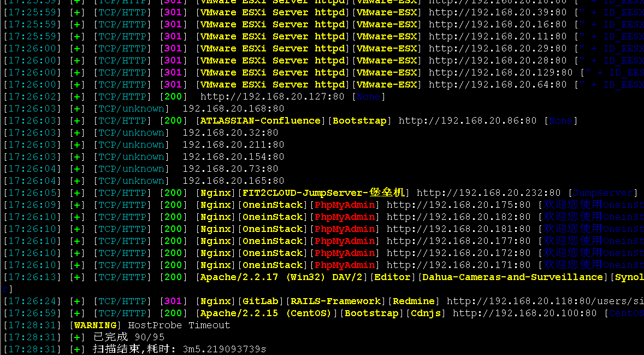
Task: Click the URL http://192.168.20.171:80
Action: click(x=459, y=265)
